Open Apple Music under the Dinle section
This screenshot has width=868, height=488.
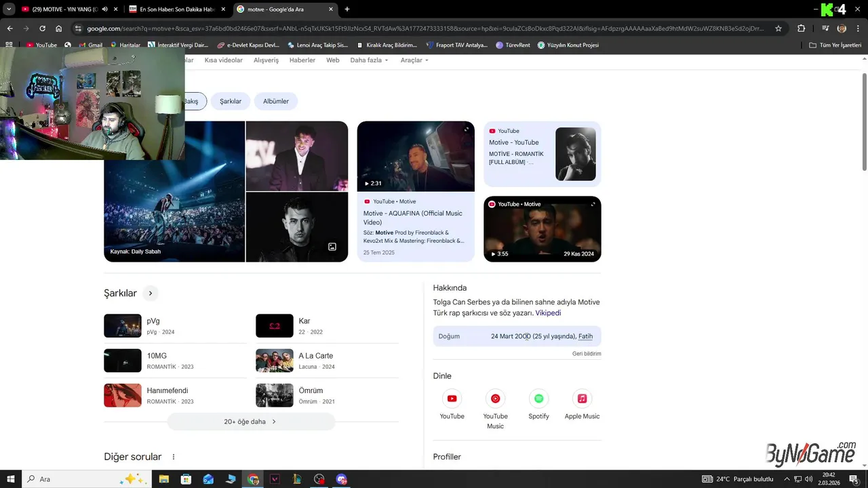click(582, 405)
